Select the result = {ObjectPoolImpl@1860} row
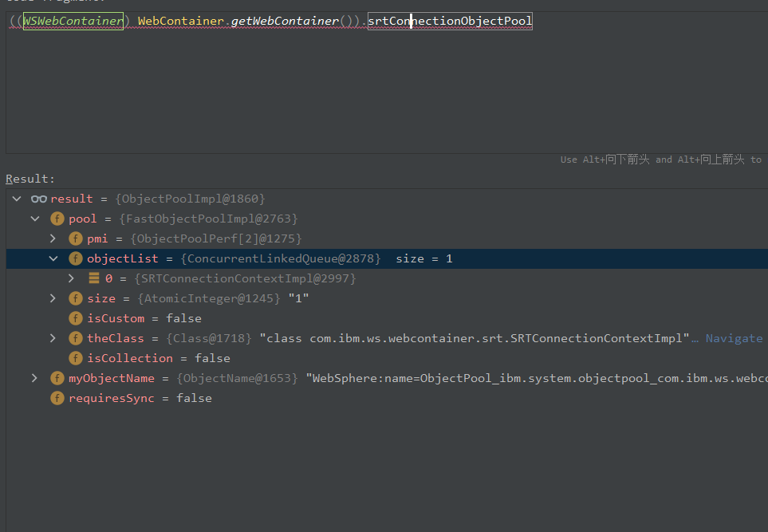 click(x=387, y=199)
